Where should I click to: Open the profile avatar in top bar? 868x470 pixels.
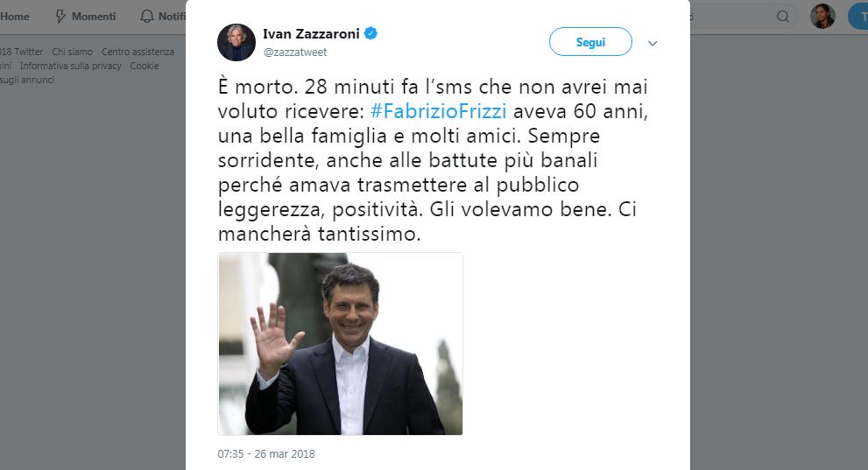tap(822, 17)
